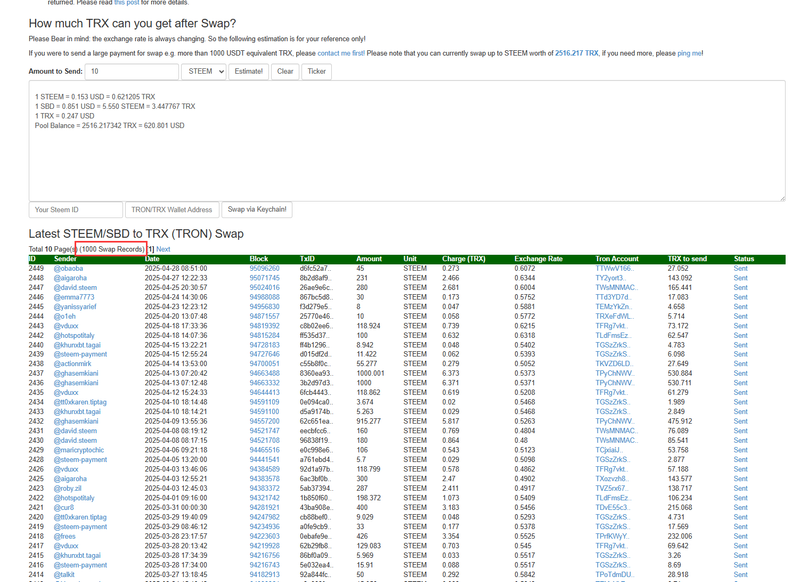Open Tron account TDvE55c3.. link
The width and height of the screenshot is (800, 582).
(613, 508)
